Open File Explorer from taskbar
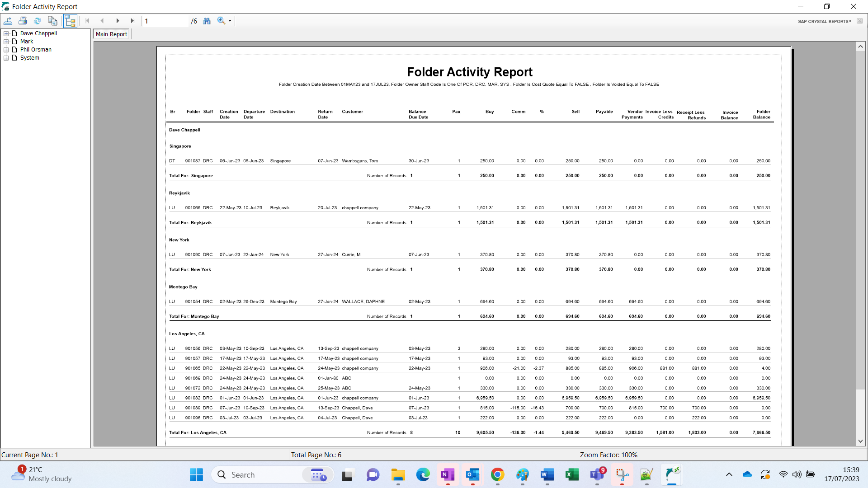Viewport: 868px width, 488px height. (398, 475)
